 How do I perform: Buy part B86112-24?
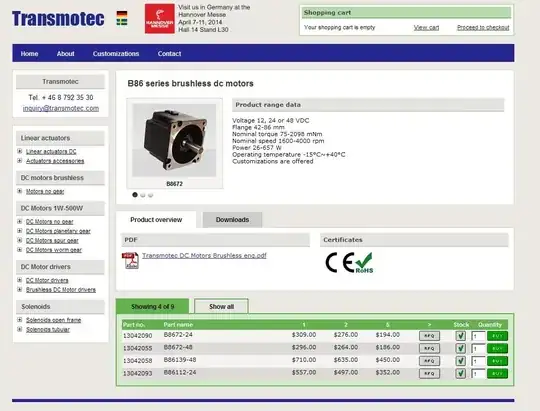[x=497, y=373]
